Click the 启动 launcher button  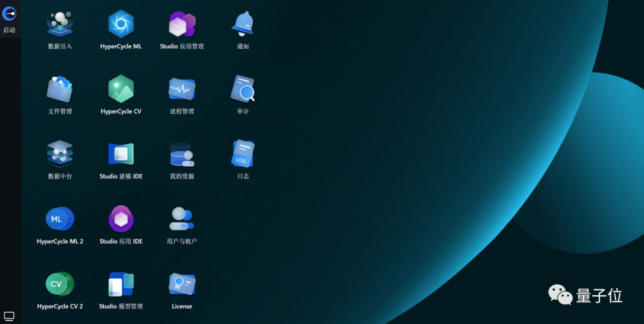(9, 19)
